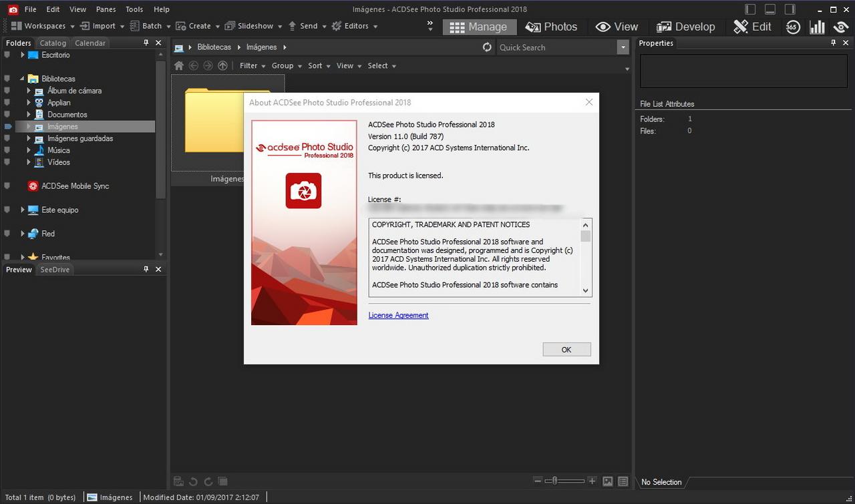Click the Back navigation arrow
The height and width of the screenshot is (504, 855).
(x=194, y=65)
